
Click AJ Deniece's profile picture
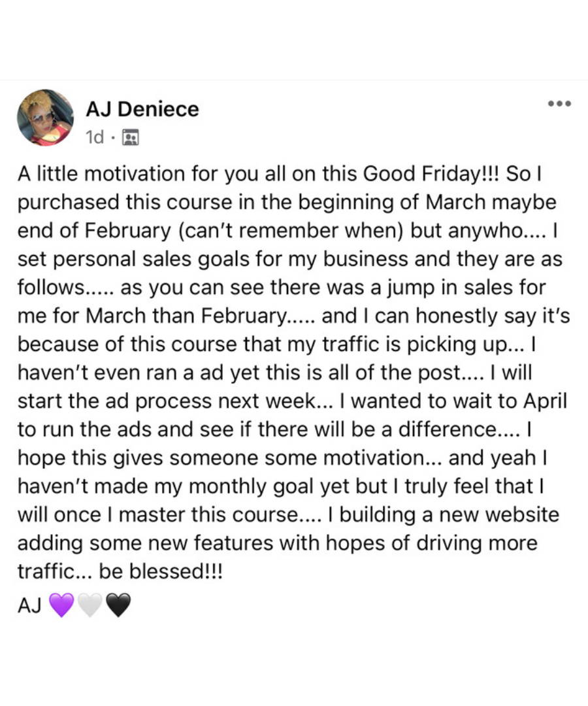click(45, 118)
